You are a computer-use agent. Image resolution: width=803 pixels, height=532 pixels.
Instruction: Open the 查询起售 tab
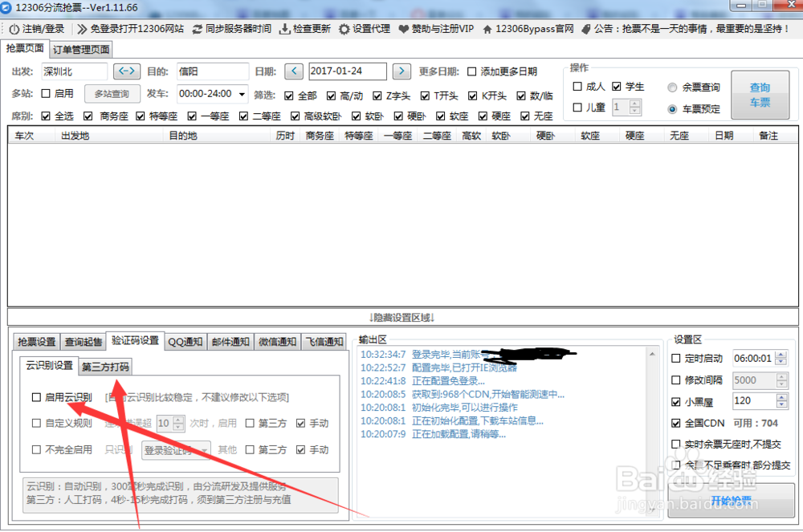coord(84,342)
